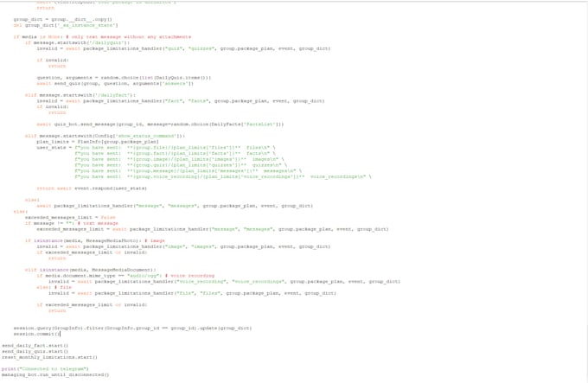
Task: Click line checking startswith('/dailyquiz')
Action: [77, 42]
